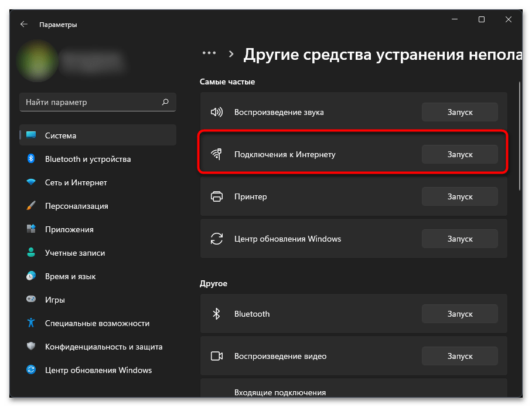Click the back arrow in title bar
The width and height of the screenshot is (532, 407).
coord(23,25)
